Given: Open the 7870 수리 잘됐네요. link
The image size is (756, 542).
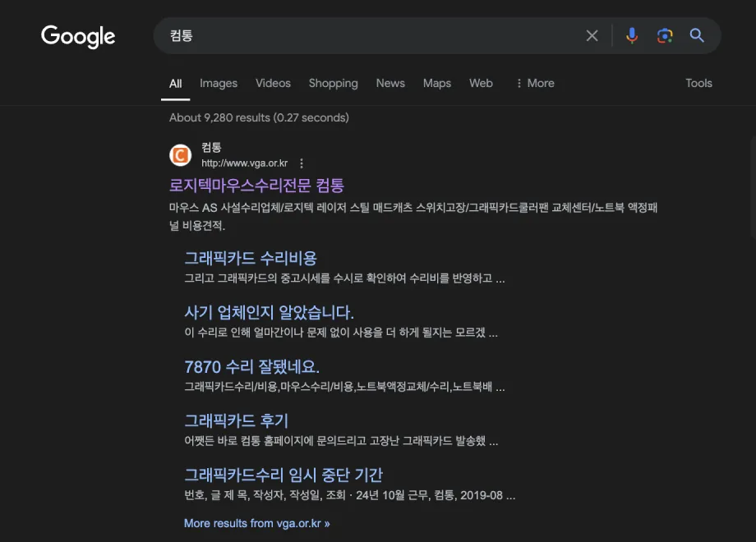Looking at the screenshot, I should [251, 366].
